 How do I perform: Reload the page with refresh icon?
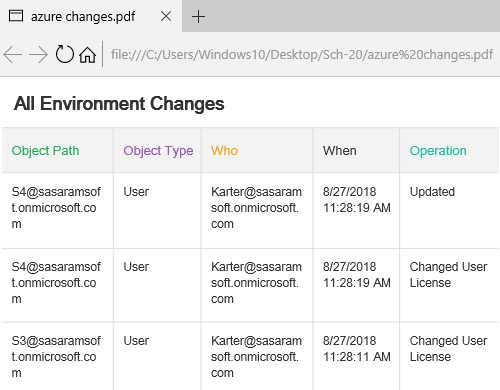pyautogui.click(x=64, y=54)
